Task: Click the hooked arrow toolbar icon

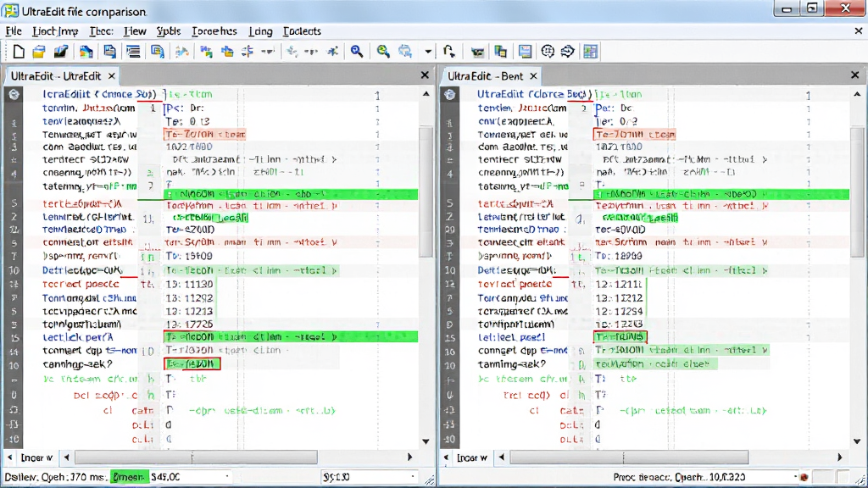Action: pyautogui.click(x=449, y=52)
